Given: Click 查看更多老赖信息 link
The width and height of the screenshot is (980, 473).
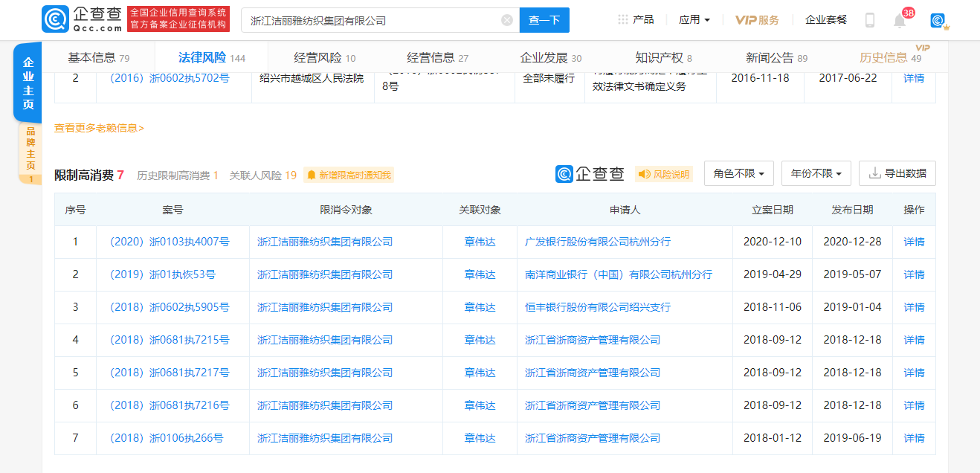Looking at the screenshot, I should tap(99, 128).
